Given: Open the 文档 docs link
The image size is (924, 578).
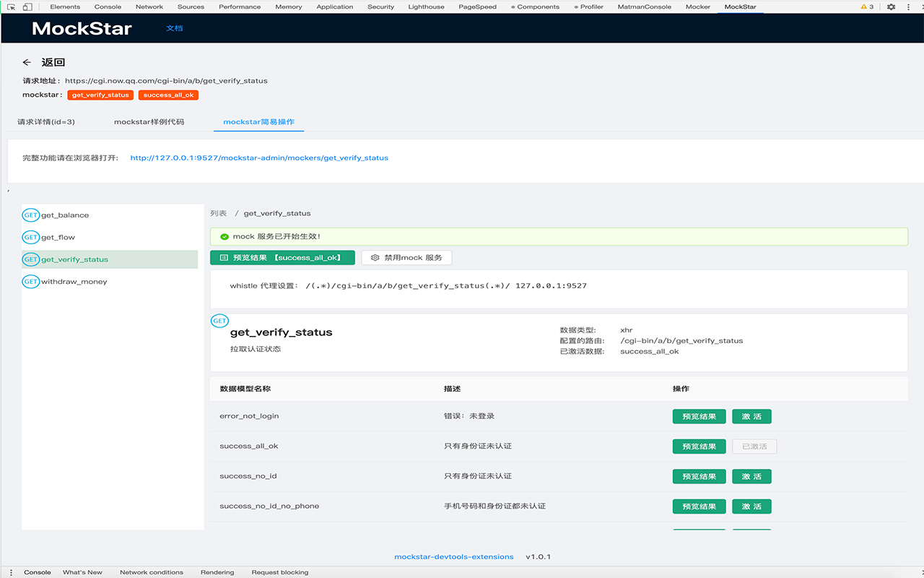Looking at the screenshot, I should click(x=175, y=28).
